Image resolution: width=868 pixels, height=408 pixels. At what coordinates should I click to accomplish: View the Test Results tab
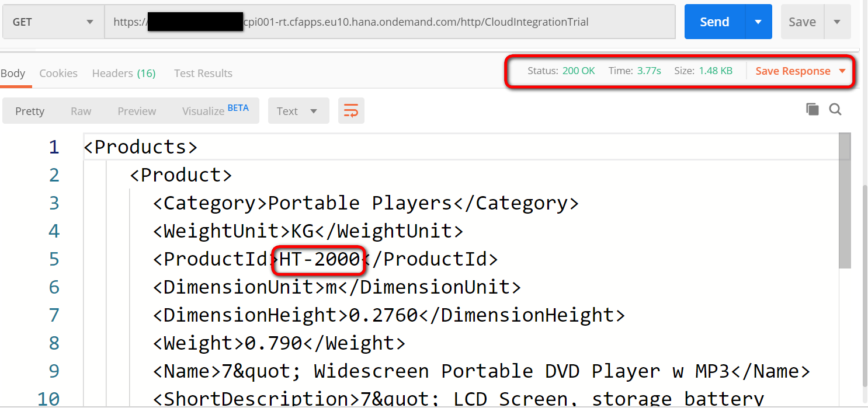coord(203,73)
